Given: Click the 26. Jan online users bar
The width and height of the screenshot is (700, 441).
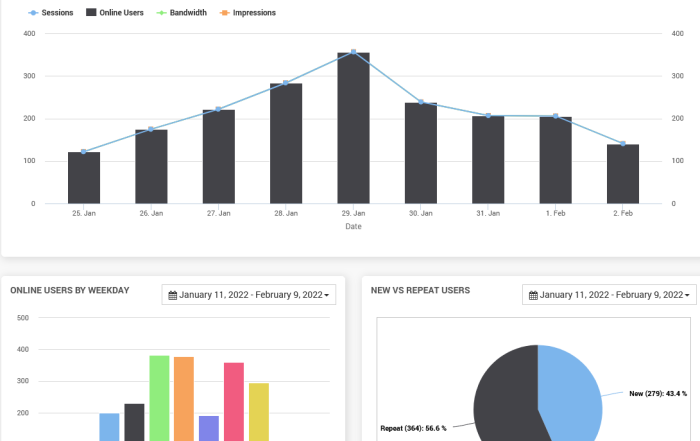Looking at the screenshot, I should 151,166.
